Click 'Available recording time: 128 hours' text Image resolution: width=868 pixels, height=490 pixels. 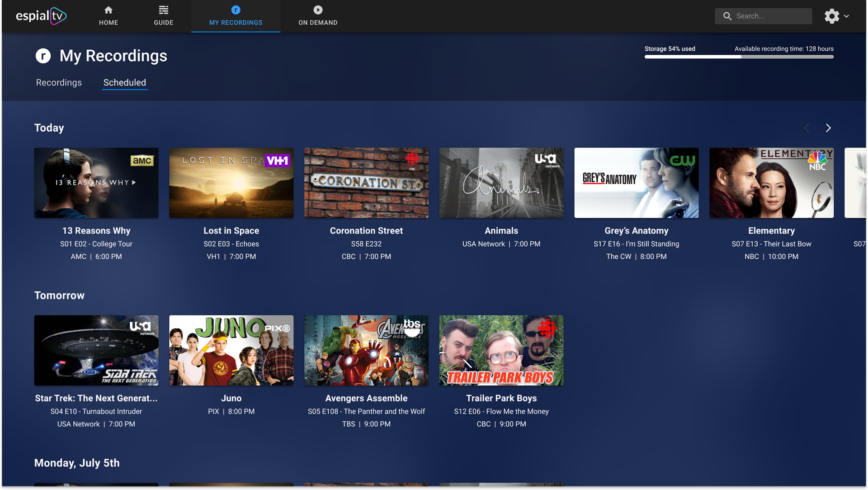point(784,49)
